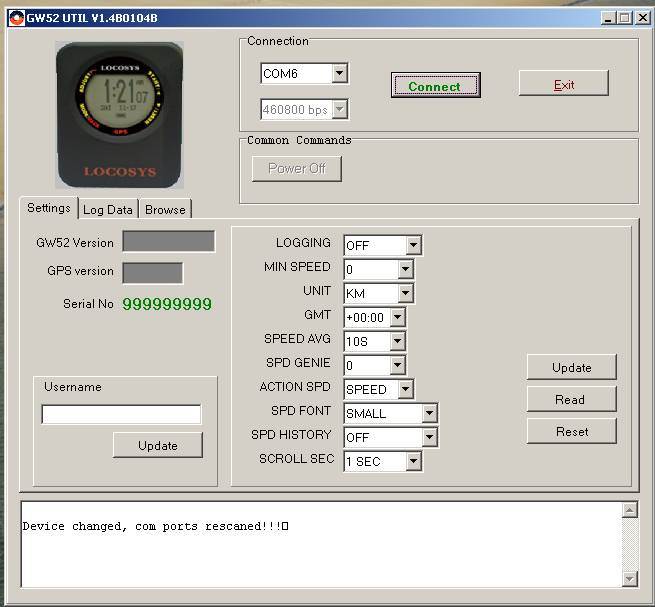Click the Username text field

(x=121, y=414)
